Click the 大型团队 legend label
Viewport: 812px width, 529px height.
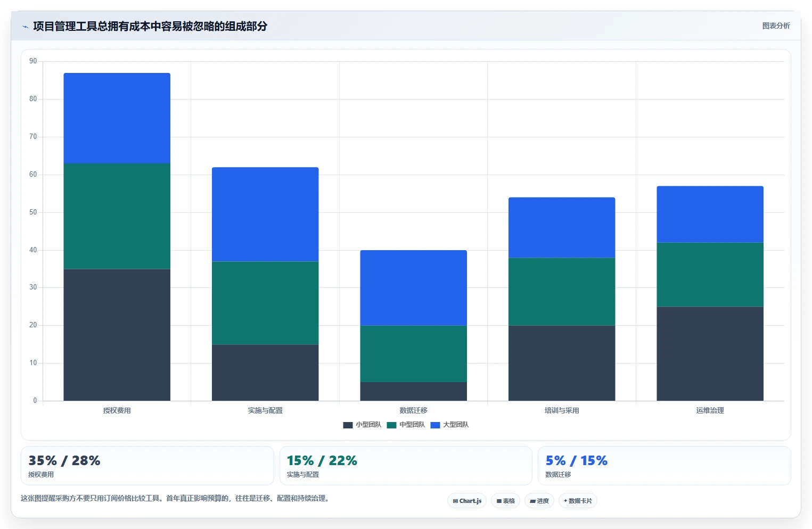(456, 425)
